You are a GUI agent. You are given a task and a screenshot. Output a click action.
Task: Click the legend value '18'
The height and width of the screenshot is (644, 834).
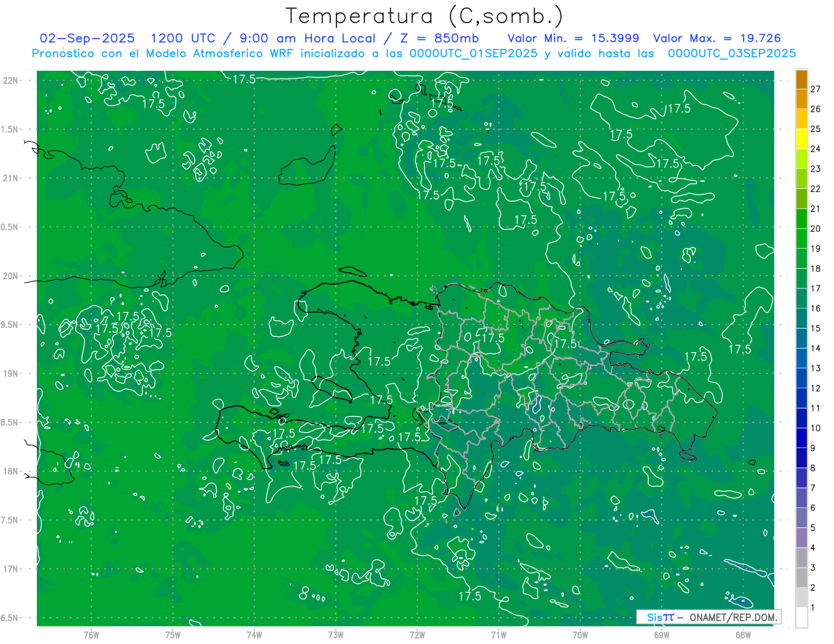coord(816,268)
